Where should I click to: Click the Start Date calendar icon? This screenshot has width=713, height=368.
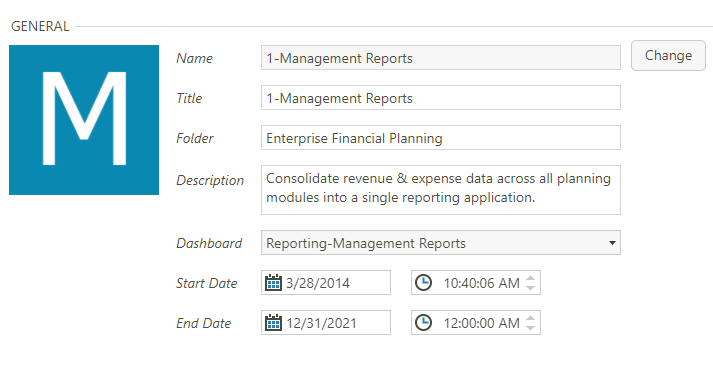point(273,282)
